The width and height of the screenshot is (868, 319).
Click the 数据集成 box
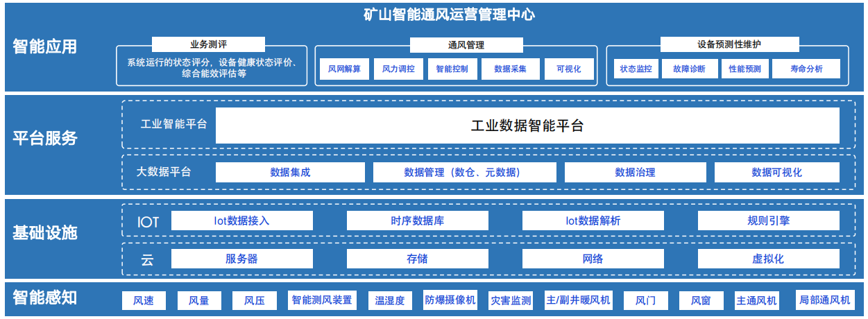(290, 172)
